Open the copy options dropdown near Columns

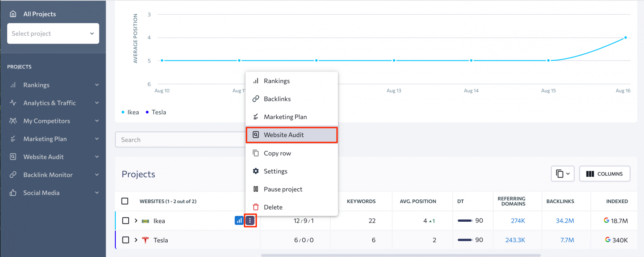point(562,174)
